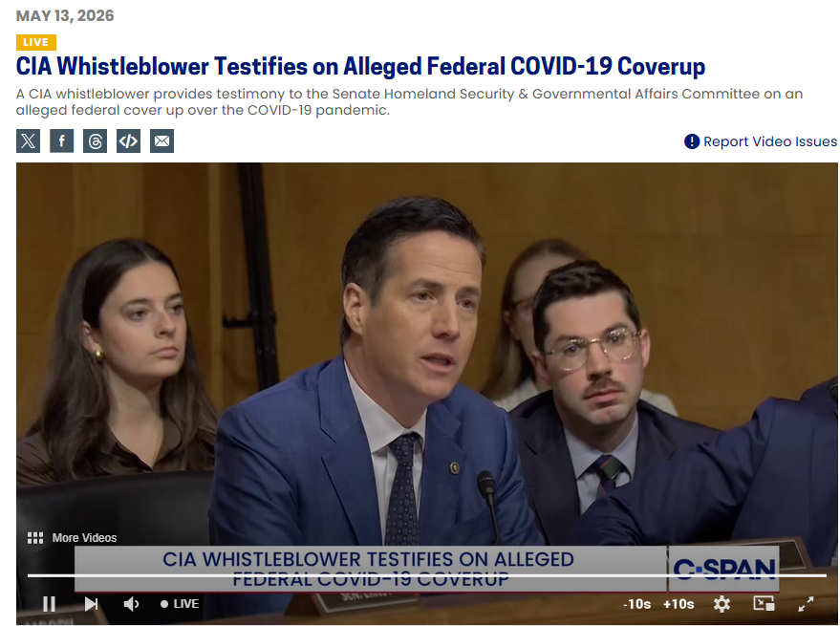Share the video via email icon

[162, 140]
